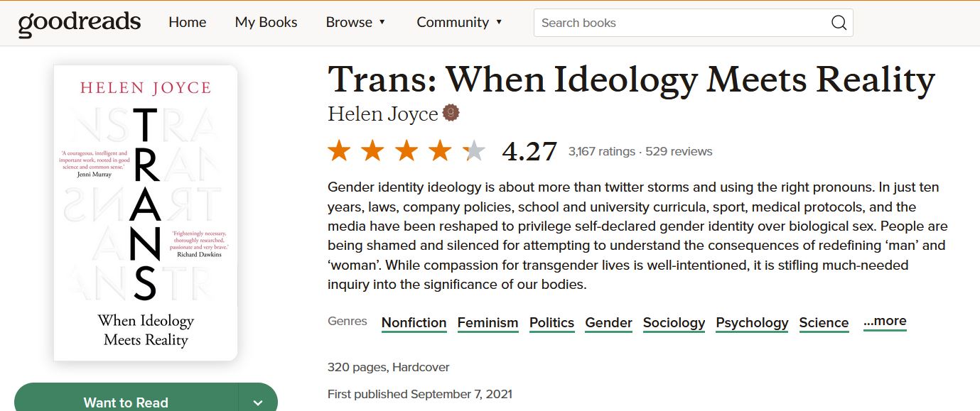
Task: Open the Science genre link
Action: tap(824, 323)
